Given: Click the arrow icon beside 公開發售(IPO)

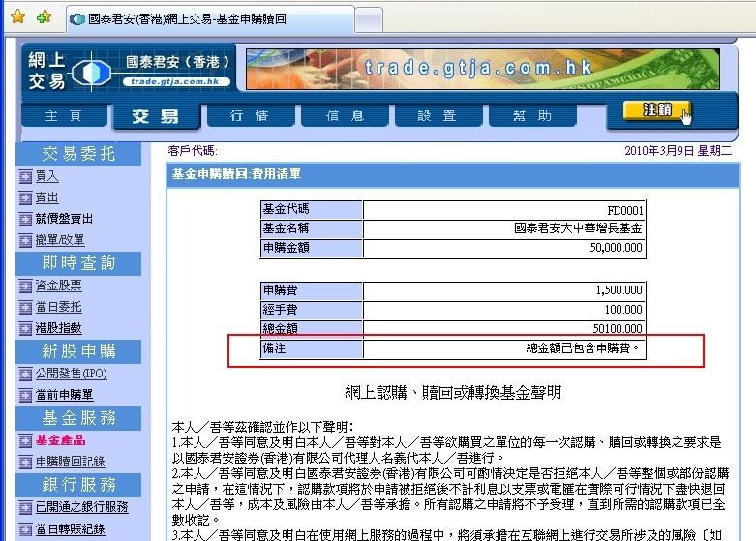Looking at the screenshot, I should 25,375.
